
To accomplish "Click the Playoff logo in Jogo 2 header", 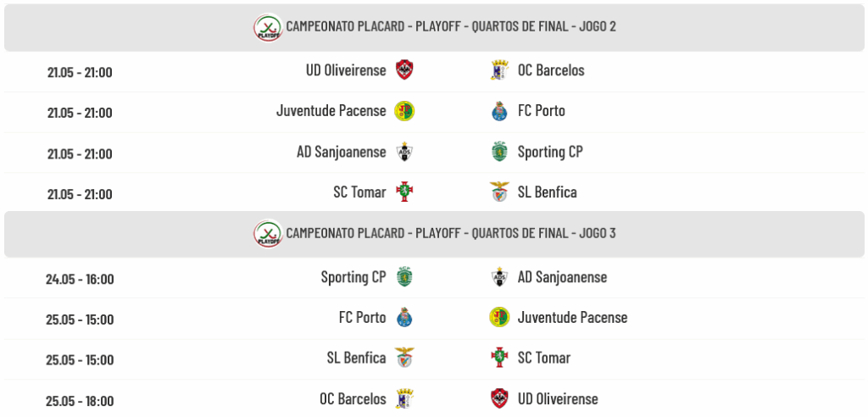I will point(269,27).
